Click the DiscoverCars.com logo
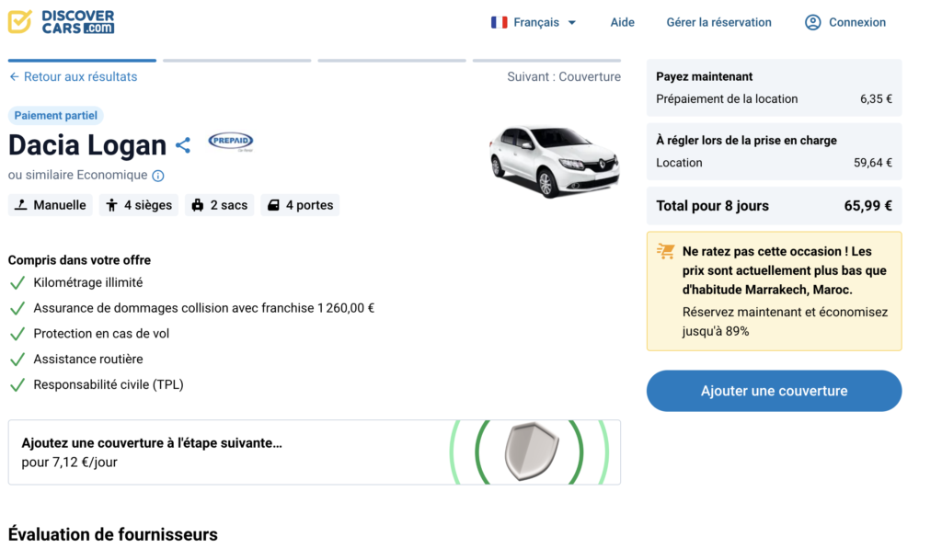The width and height of the screenshot is (942, 560). (62, 22)
